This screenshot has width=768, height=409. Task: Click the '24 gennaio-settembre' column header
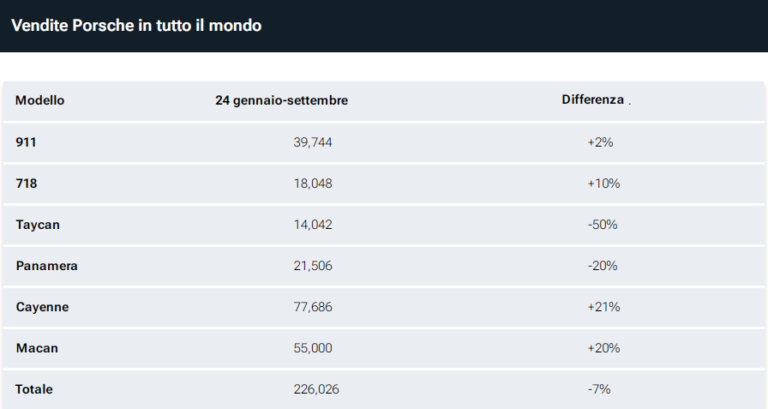click(x=281, y=100)
